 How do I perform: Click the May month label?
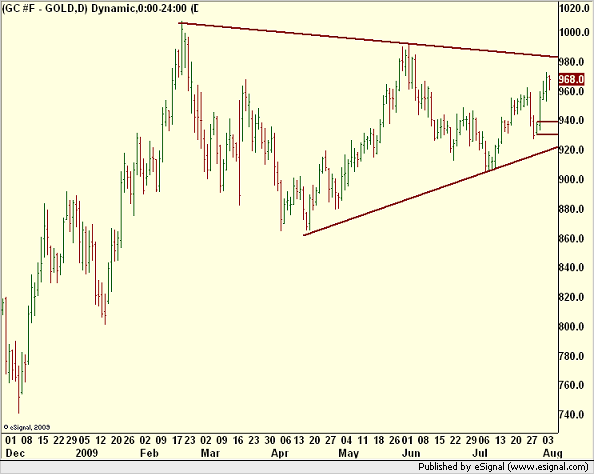click(x=348, y=453)
